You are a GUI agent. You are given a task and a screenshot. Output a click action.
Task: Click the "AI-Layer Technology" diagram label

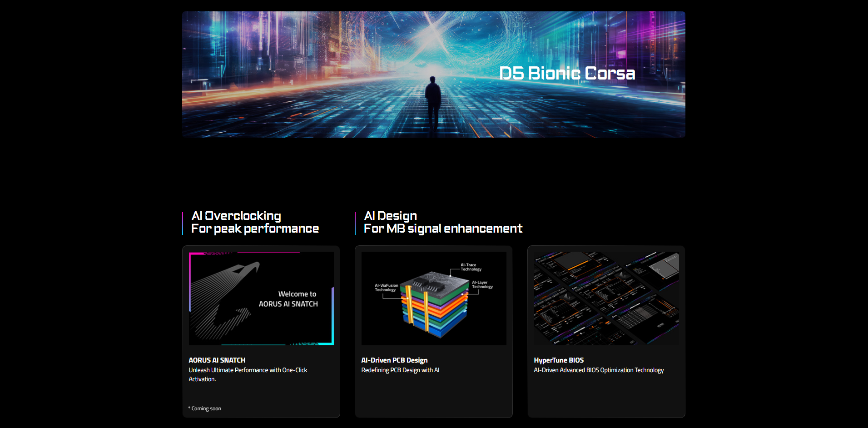482,284
